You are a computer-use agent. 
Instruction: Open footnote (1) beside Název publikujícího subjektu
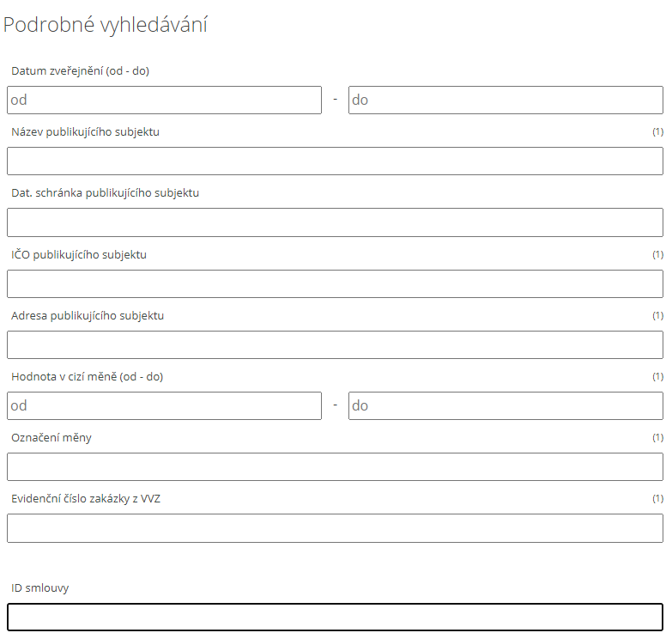click(657, 132)
